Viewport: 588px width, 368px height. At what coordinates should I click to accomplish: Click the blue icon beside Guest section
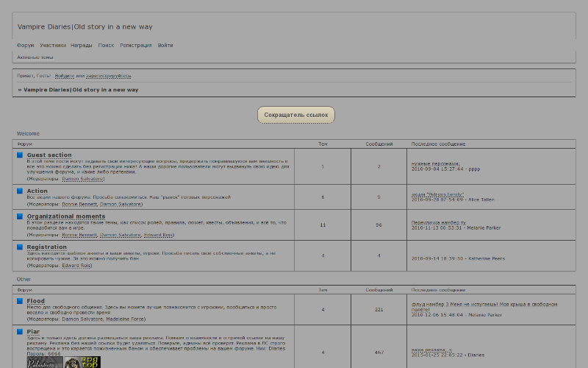[21, 155]
